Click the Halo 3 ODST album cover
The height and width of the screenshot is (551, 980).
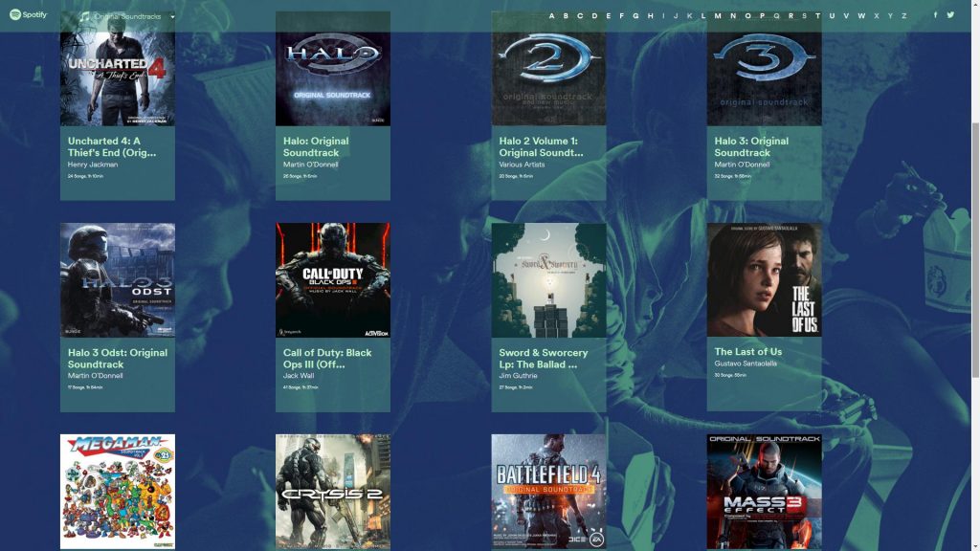[115, 279]
